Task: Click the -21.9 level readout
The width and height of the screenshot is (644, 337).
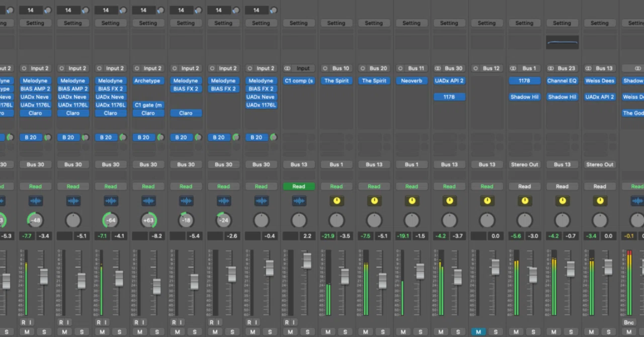Action: pos(329,236)
